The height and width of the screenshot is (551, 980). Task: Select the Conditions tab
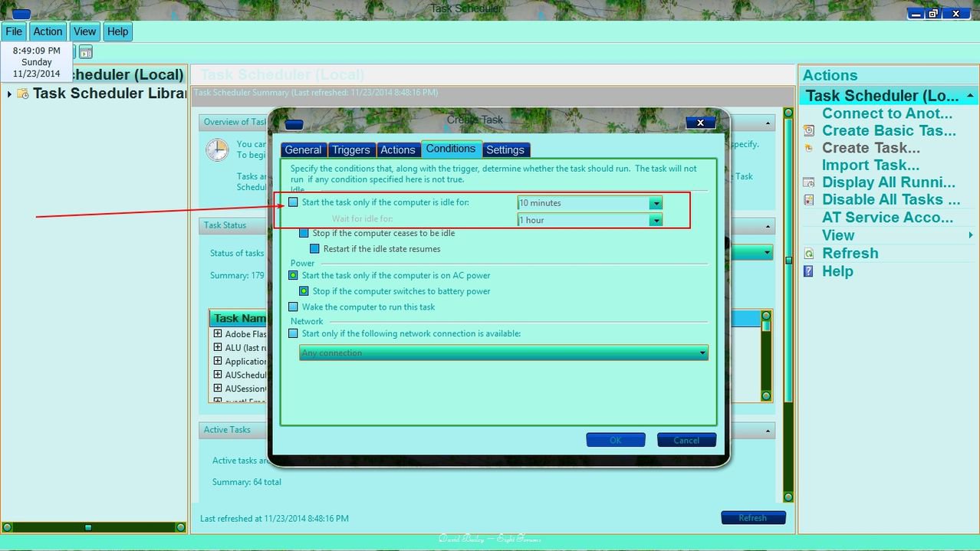[x=451, y=149]
